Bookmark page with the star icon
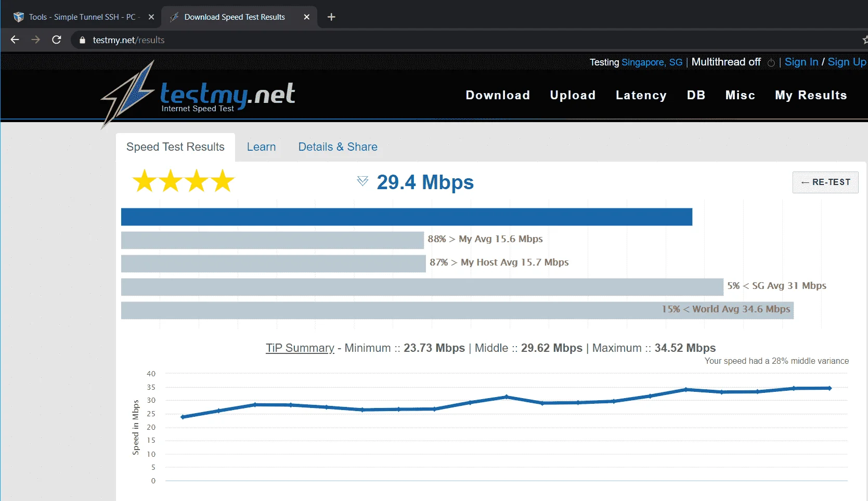The image size is (868, 501). point(865,40)
